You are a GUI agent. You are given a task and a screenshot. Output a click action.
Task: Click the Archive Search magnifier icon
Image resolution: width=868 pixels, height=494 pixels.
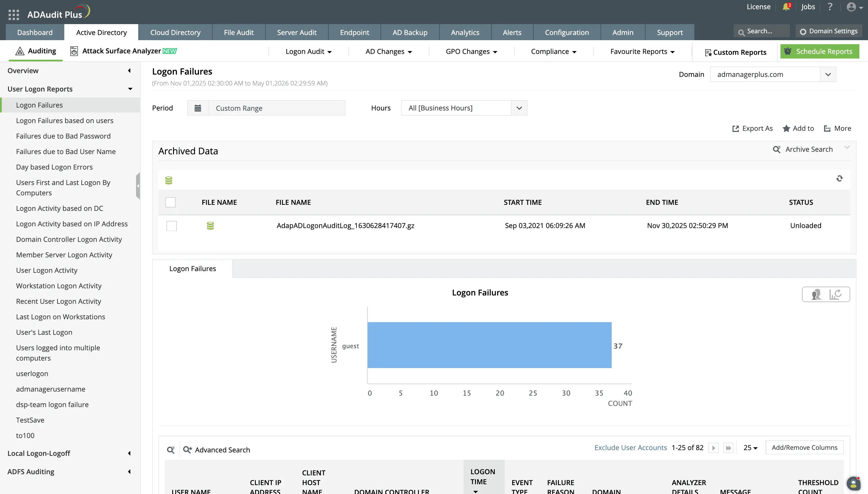coord(777,150)
